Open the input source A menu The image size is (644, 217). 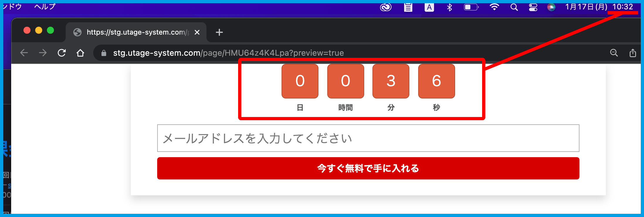[429, 7]
